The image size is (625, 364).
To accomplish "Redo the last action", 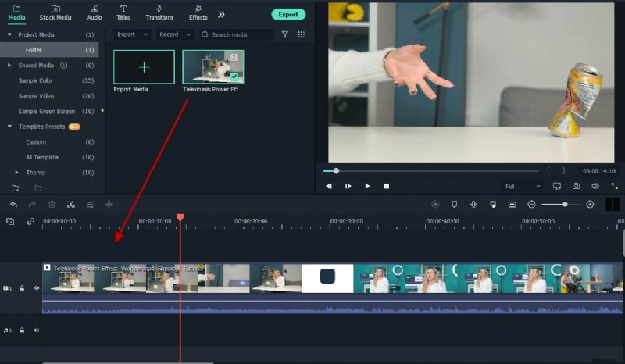I will 32,205.
